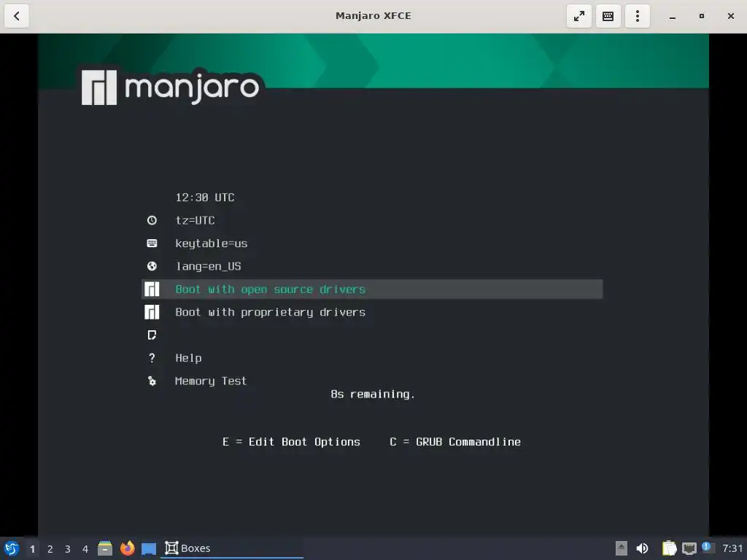
Task: Click the 'C = GRUB Commandline' hint
Action: tap(455, 442)
